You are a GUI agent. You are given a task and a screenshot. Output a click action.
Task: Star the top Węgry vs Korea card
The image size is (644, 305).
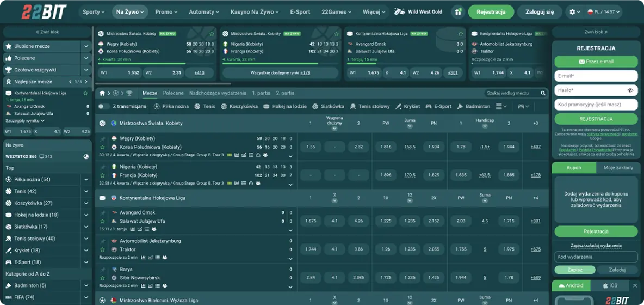click(x=212, y=34)
